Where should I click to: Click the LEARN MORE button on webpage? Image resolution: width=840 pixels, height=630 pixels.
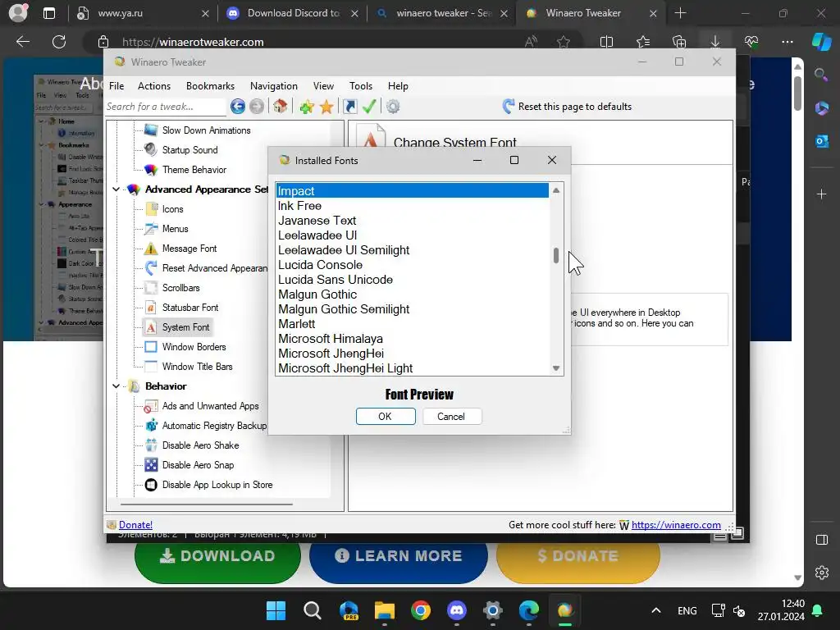tap(399, 556)
